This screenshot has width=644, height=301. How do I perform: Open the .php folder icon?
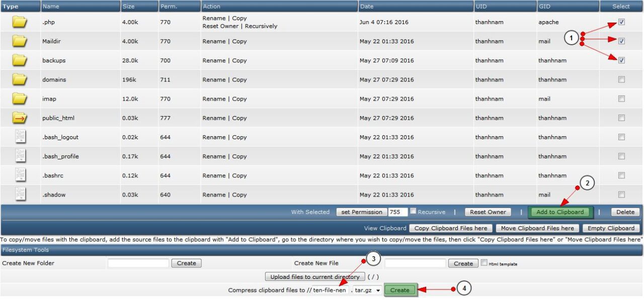(20, 22)
